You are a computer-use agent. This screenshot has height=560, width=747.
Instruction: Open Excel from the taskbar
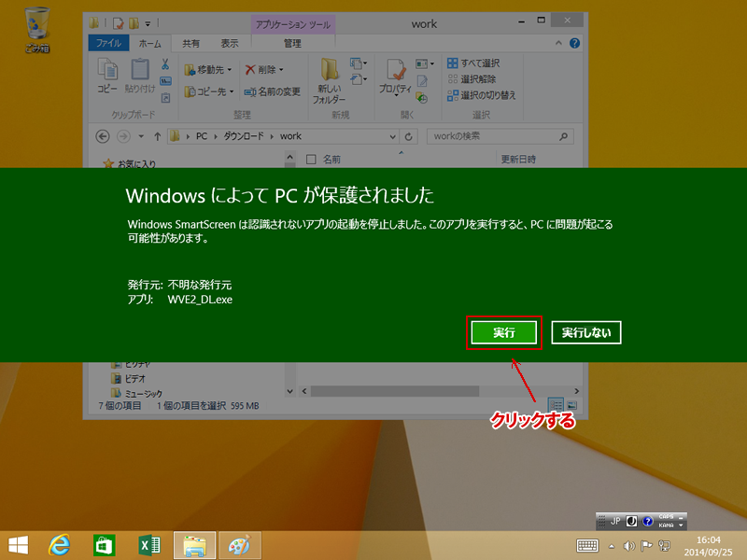click(x=149, y=545)
